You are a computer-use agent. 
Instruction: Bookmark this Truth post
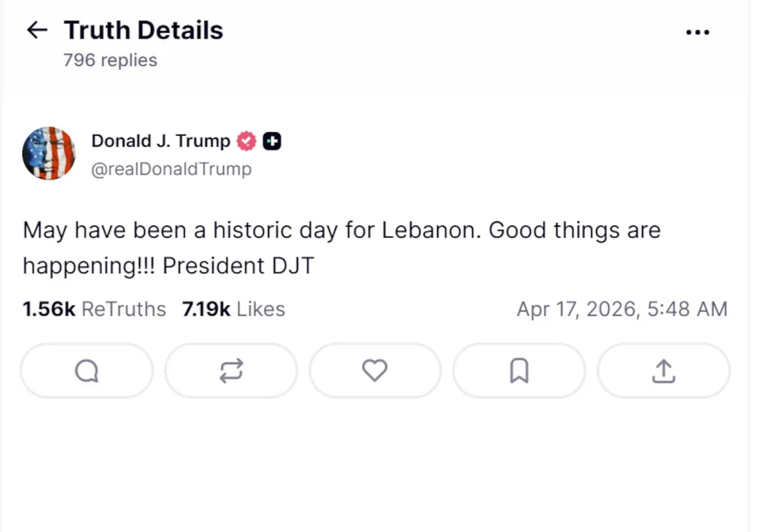[519, 371]
